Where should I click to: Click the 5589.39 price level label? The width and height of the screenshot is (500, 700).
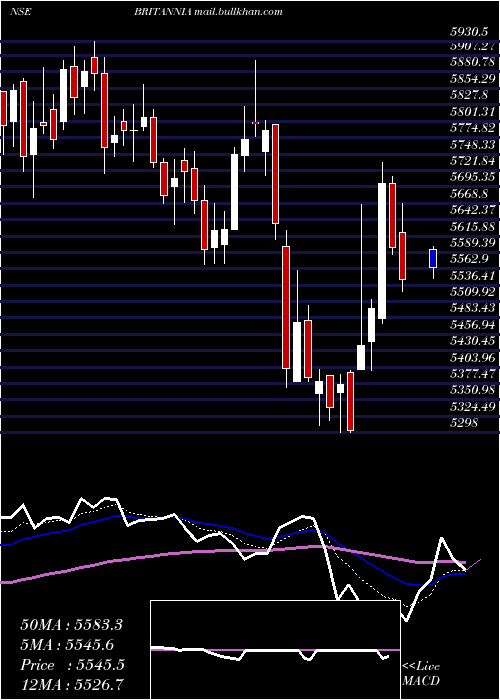[x=473, y=244]
